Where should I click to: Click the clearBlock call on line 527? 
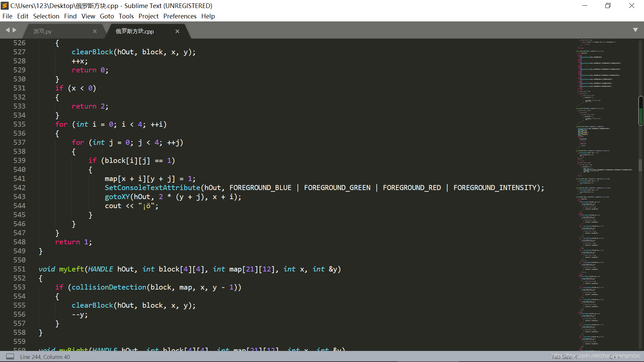[x=92, y=52]
